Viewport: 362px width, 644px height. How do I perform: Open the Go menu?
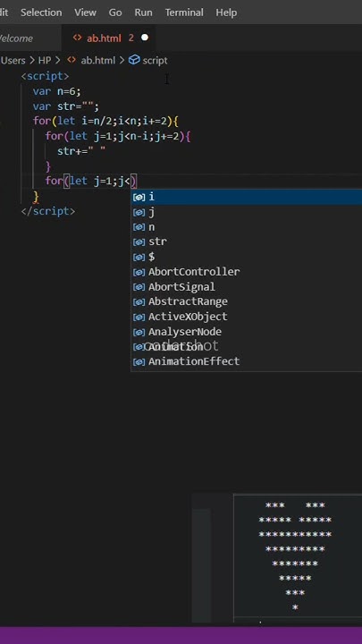click(x=115, y=13)
